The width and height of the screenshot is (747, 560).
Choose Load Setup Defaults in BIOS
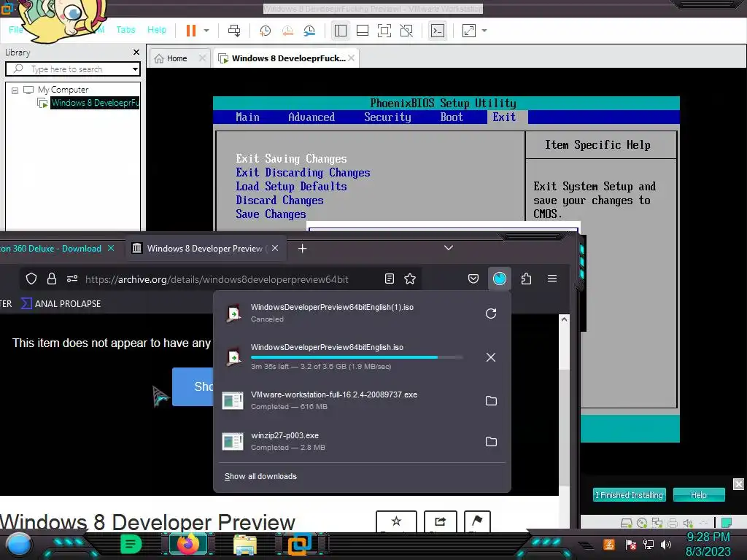click(291, 186)
